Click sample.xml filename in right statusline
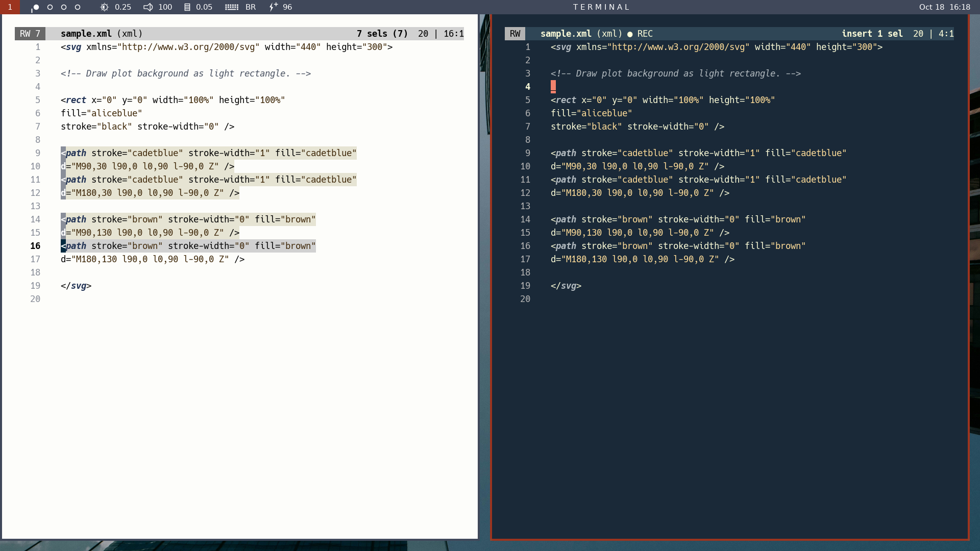 tap(566, 34)
